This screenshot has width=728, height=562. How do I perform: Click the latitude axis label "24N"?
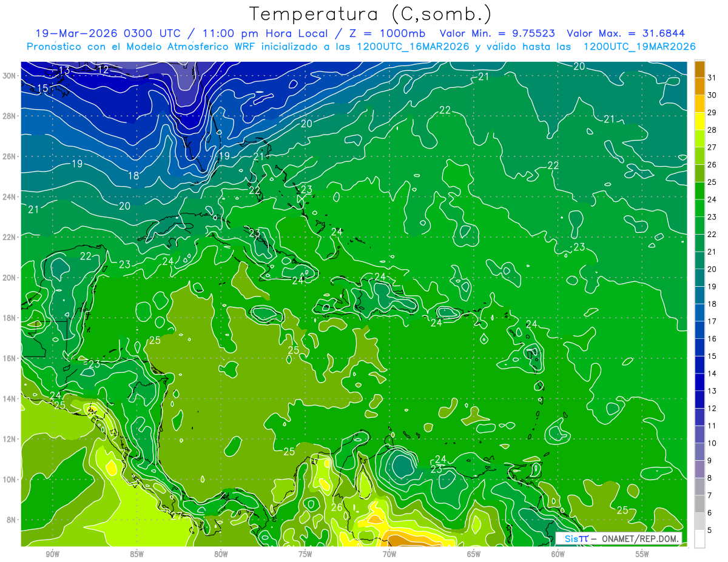coord(9,197)
